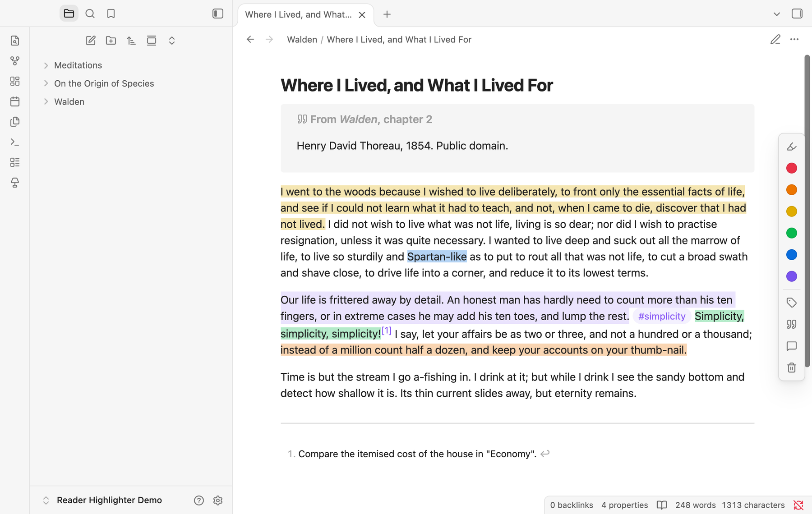
Task: Click the #simplicity tag
Action: tap(662, 316)
